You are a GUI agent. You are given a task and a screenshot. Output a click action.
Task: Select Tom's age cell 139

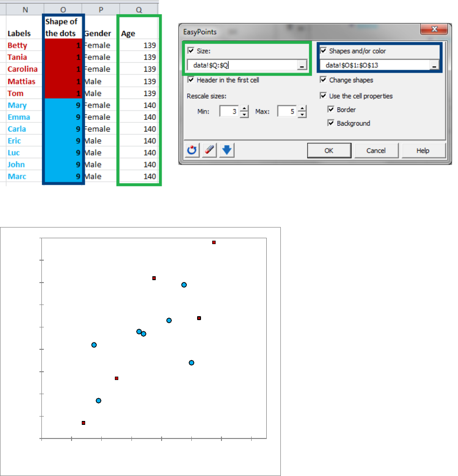pos(139,93)
